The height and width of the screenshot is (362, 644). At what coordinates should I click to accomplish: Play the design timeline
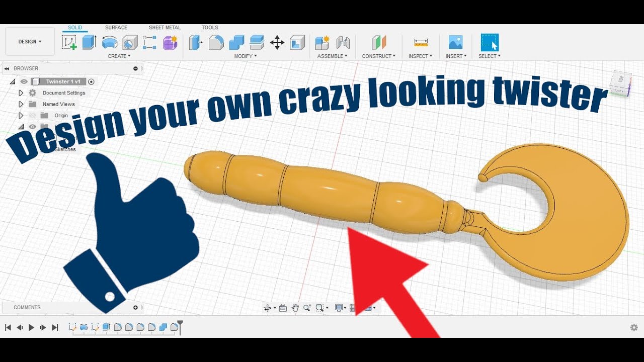pyautogui.click(x=31, y=327)
